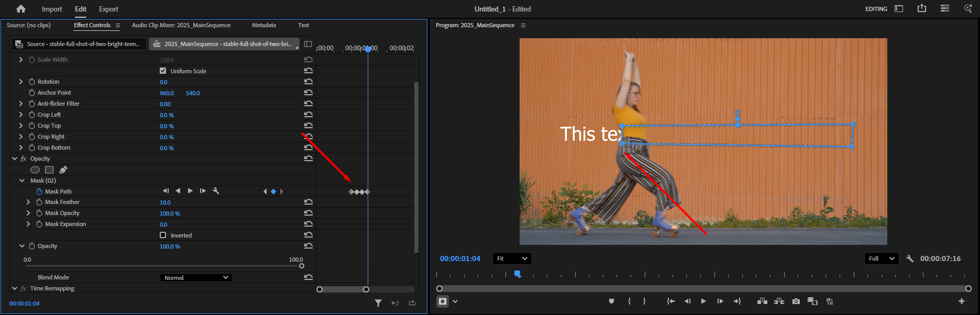The width and height of the screenshot is (980, 315).
Task: Toggle Opacity animation stopwatch
Action: [32, 246]
